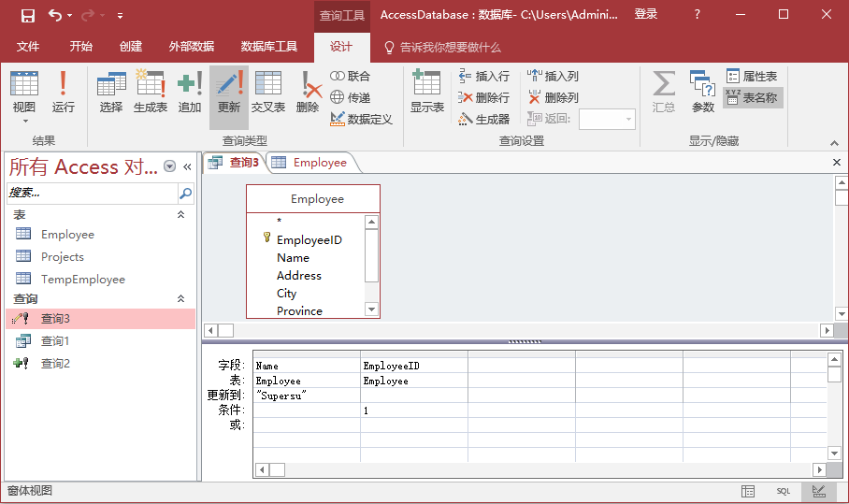
Task: Select the Delete (删除) query type
Action: click(308, 93)
